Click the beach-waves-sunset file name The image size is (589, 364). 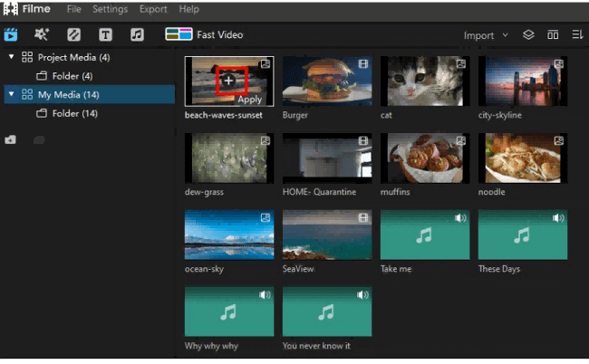224,115
